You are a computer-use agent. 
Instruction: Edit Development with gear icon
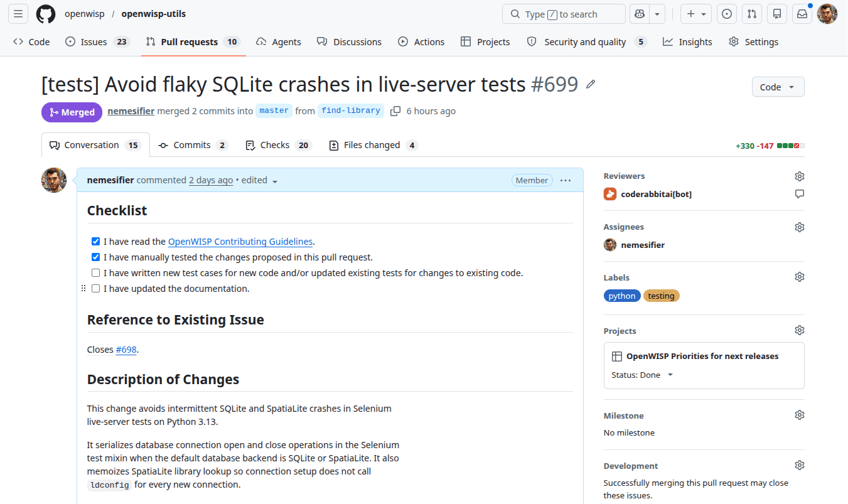point(799,466)
